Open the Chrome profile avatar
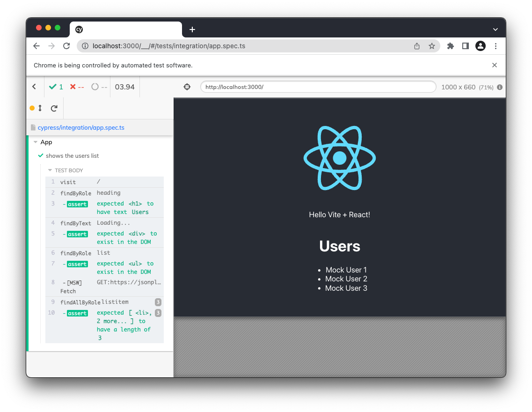Screen dimensions: 532x412 [481, 46]
